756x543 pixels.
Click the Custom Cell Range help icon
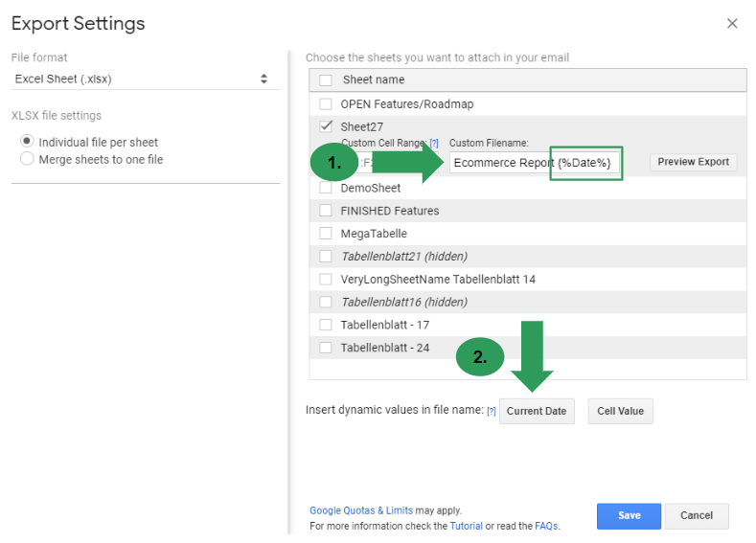(x=434, y=143)
